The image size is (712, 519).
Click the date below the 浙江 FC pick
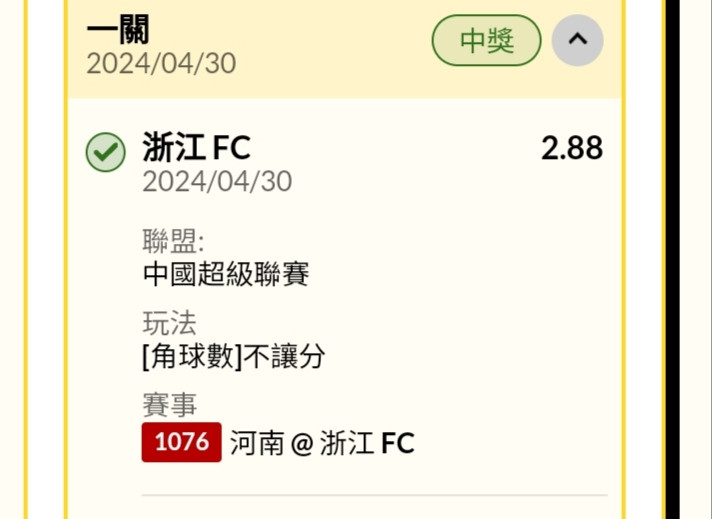coord(217,181)
